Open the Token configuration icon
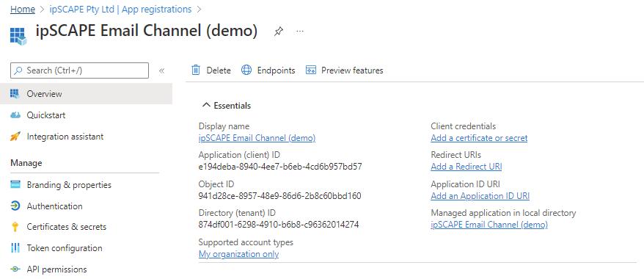644x279 pixels. [15, 248]
